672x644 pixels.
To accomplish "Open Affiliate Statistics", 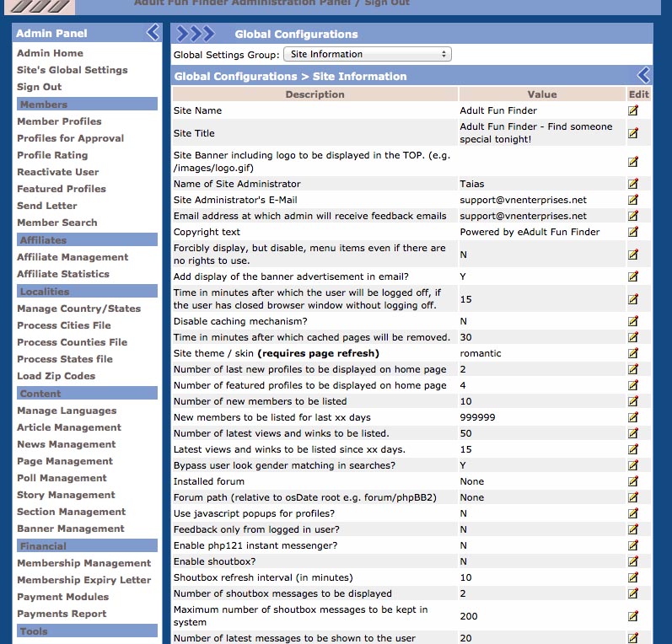I will tap(63, 274).
